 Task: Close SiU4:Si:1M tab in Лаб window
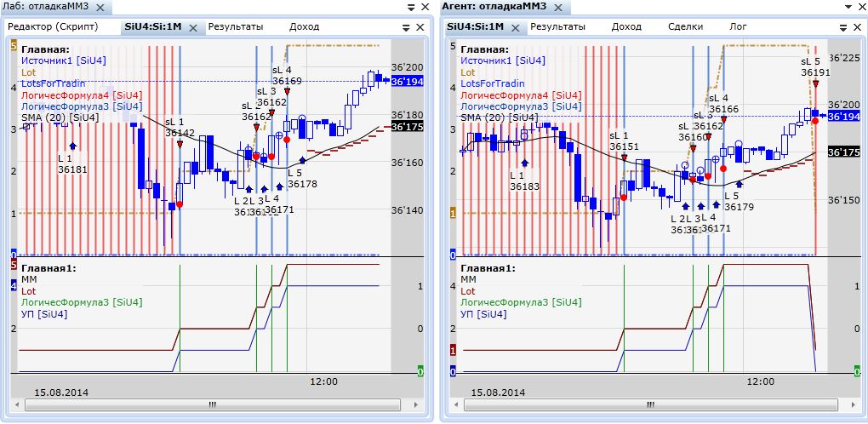click(x=193, y=27)
